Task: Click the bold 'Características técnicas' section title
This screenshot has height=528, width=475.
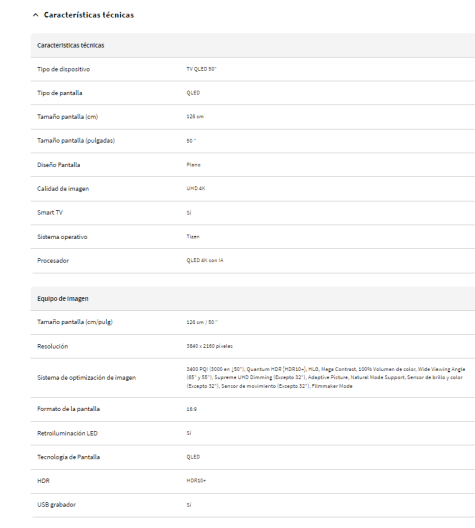Action: pyautogui.click(x=89, y=15)
